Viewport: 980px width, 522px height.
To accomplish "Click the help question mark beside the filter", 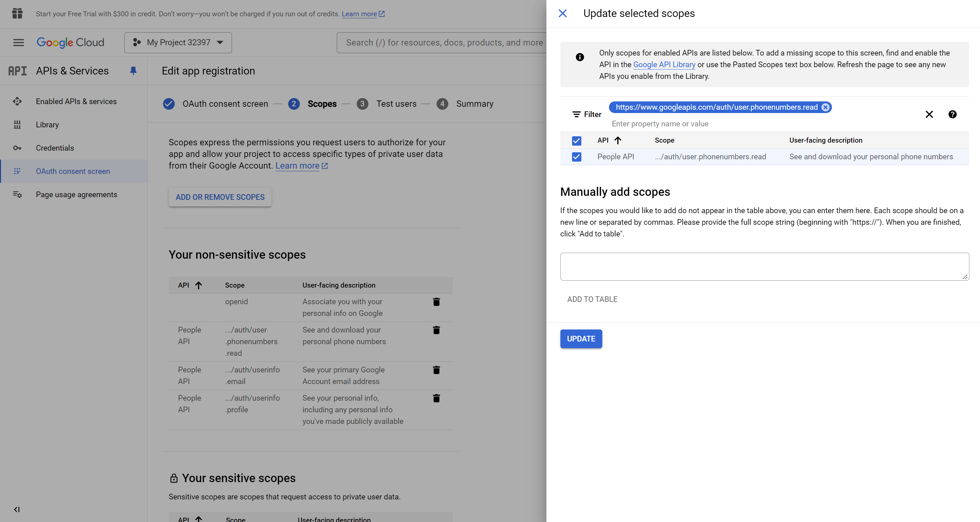I will pyautogui.click(x=952, y=114).
